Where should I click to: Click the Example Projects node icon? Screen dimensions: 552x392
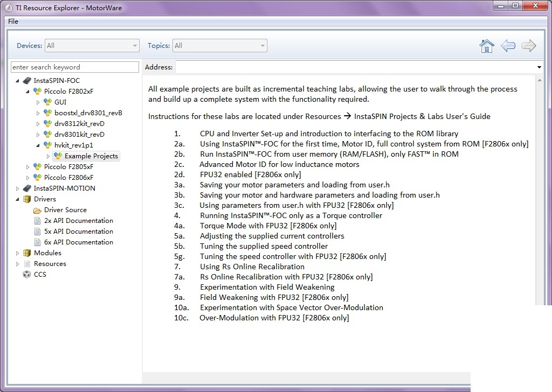tap(58, 156)
